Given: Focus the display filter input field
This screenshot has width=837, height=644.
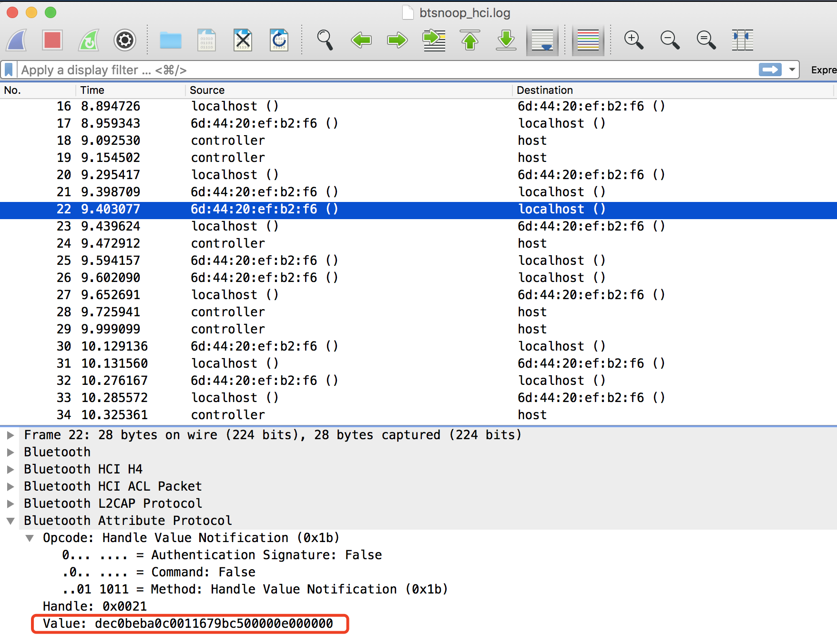Looking at the screenshot, I should (387, 70).
